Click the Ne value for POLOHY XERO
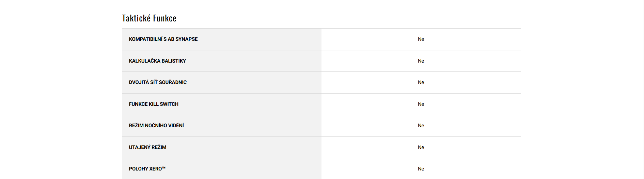The height and width of the screenshot is (179, 644). tap(421, 169)
